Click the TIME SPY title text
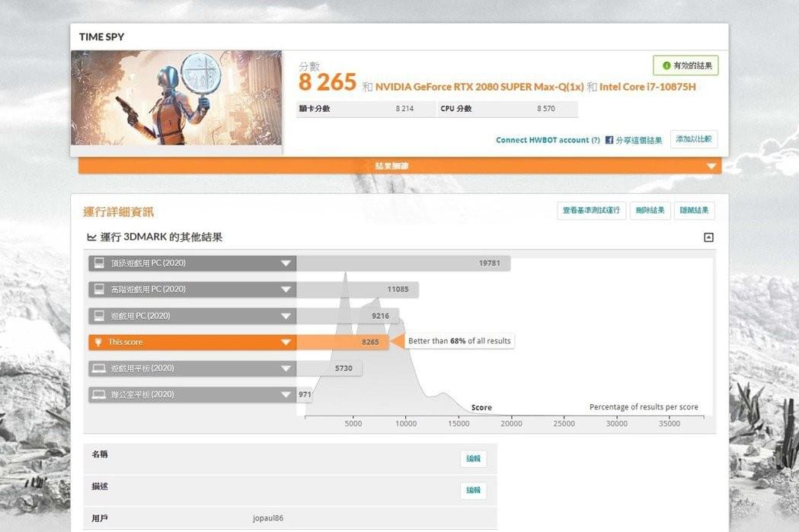Image resolution: width=799 pixels, height=532 pixels. point(101,37)
